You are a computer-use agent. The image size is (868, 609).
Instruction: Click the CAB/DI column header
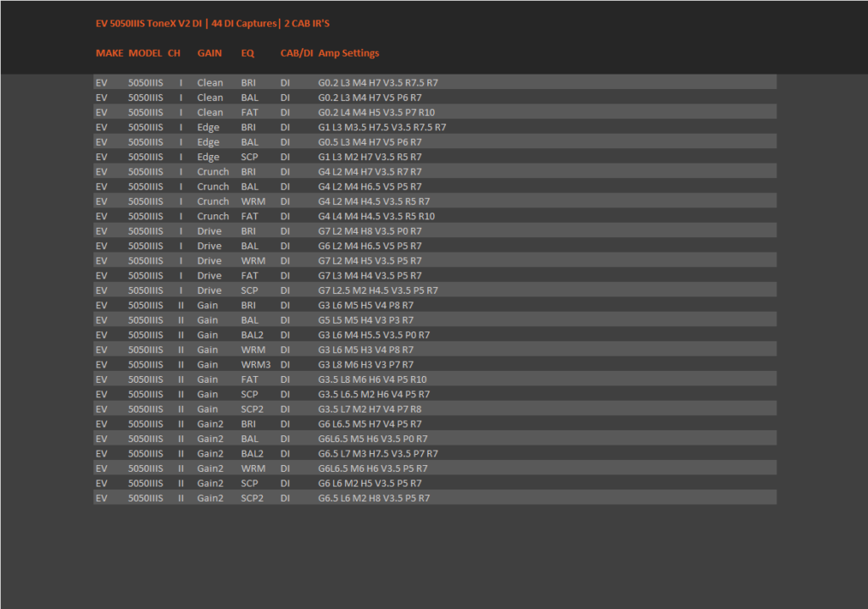point(297,53)
